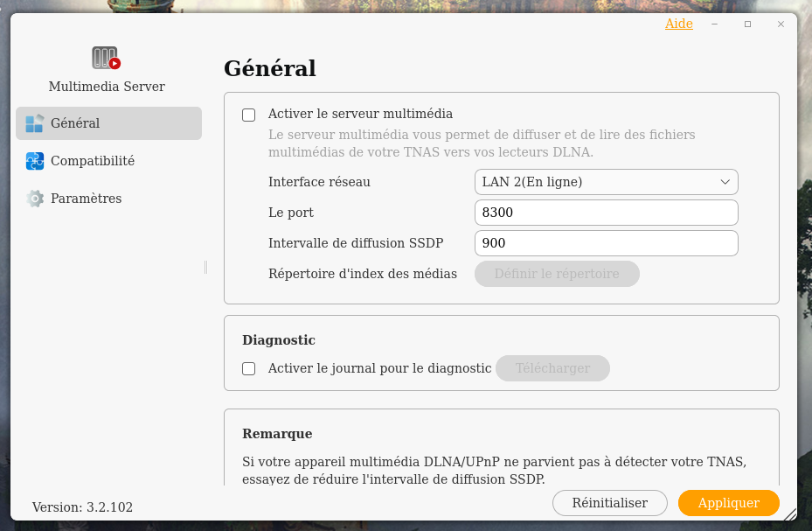This screenshot has height=531, width=812.
Task: Click the Général sidebar icon
Action: pyautogui.click(x=34, y=123)
